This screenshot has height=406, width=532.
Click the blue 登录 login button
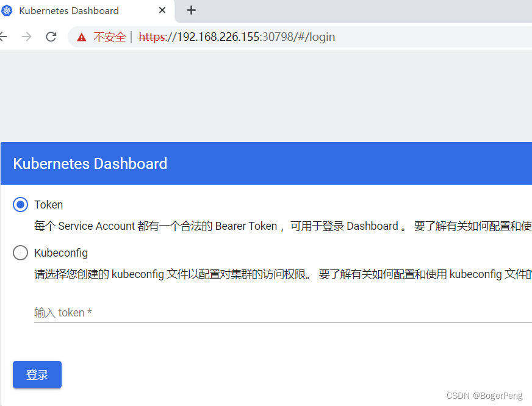coord(37,374)
